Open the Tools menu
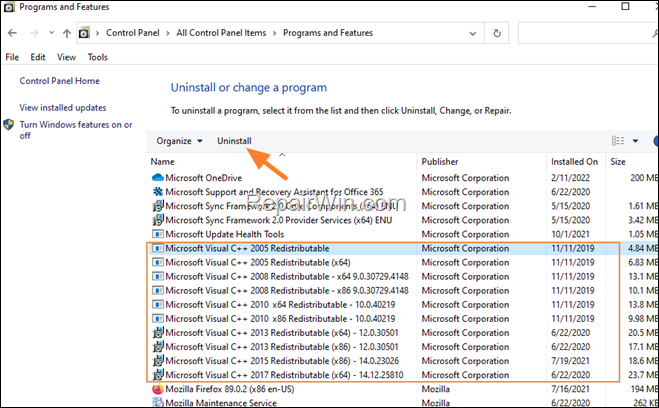The image size is (659, 408). pyautogui.click(x=98, y=57)
